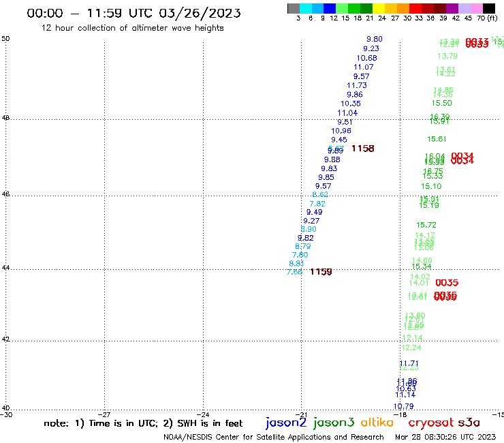Click the green wave height value 14.12

(x=424, y=235)
